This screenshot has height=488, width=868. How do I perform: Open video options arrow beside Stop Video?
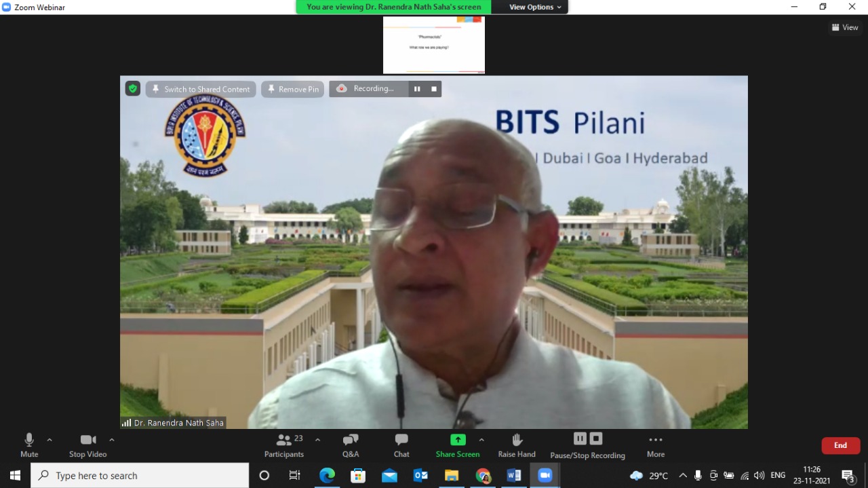112,440
